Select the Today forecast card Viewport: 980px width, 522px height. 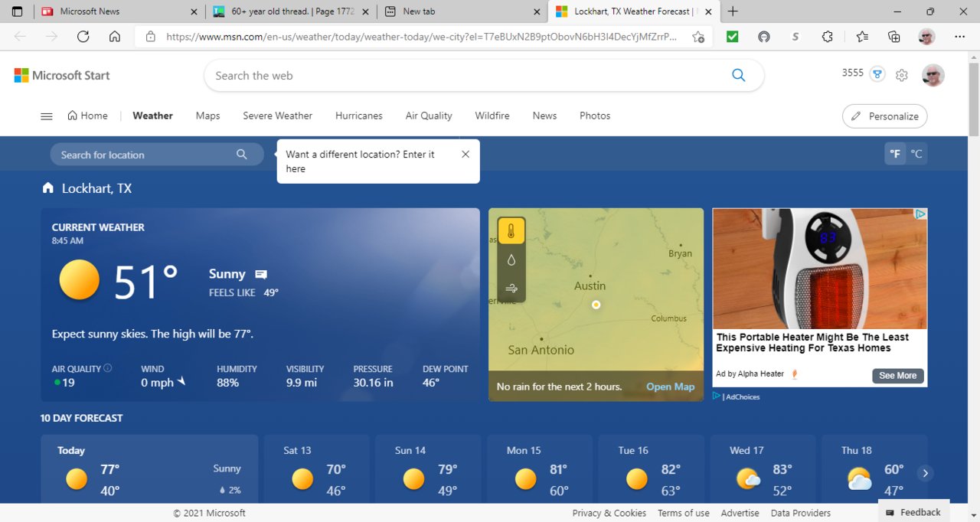pos(149,469)
